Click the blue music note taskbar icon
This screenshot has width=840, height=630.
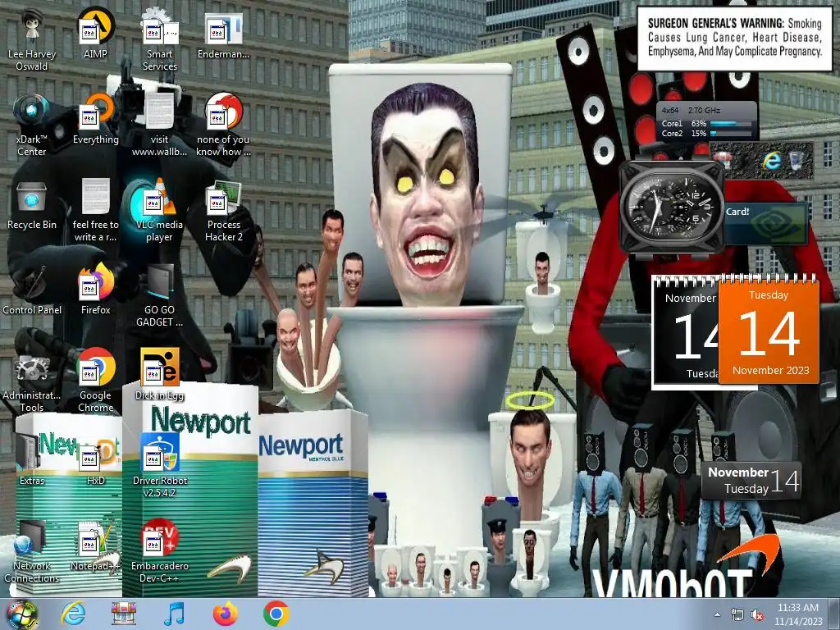tap(175, 614)
